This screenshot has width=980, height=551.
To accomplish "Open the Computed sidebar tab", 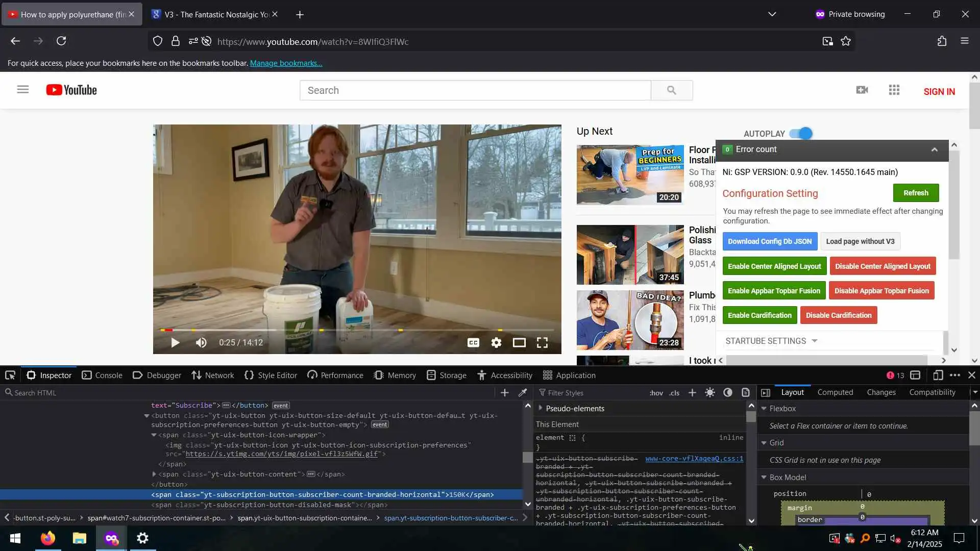I will (835, 392).
